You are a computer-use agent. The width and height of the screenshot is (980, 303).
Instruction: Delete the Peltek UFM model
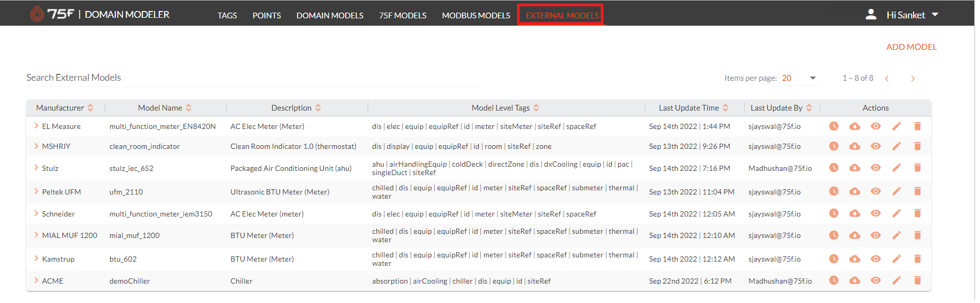point(918,191)
